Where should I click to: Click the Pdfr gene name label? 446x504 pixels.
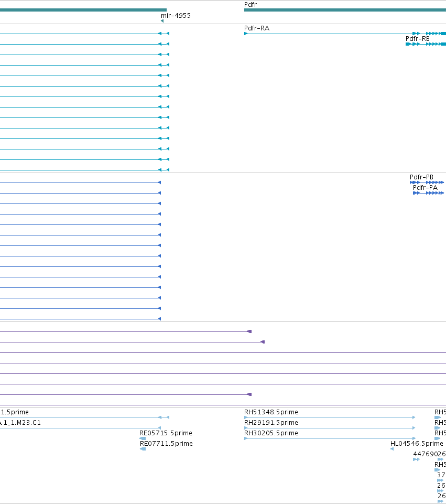click(x=251, y=5)
